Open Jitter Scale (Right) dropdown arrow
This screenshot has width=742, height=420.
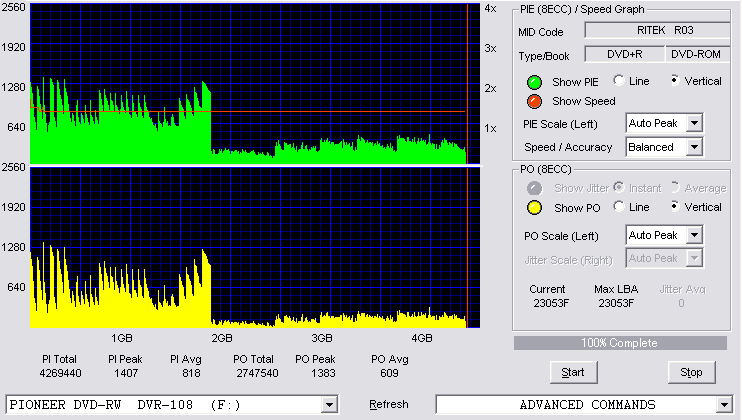[694, 258]
